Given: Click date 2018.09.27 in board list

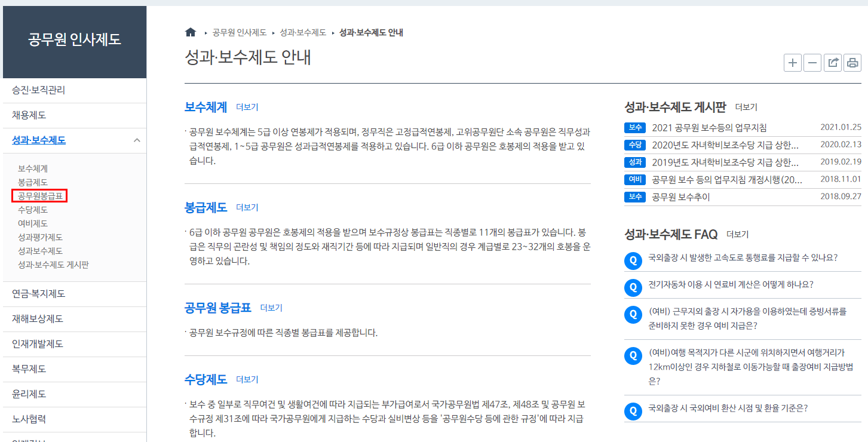Looking at the screenshot, I should (x=841, y=197).
